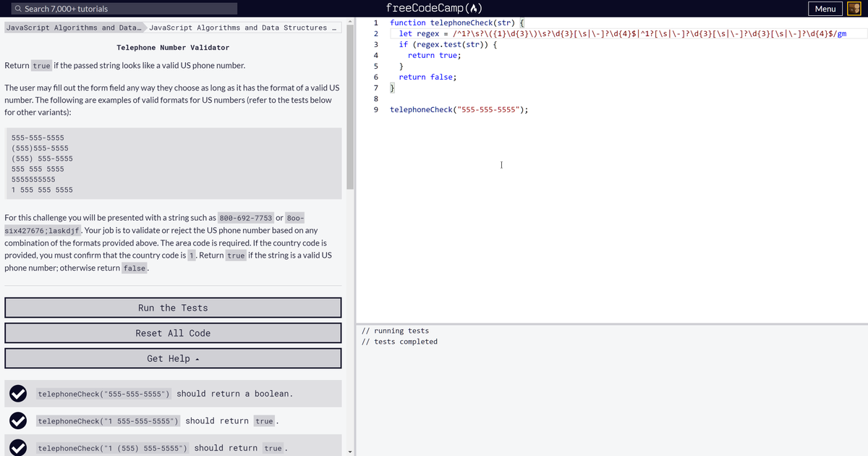The image size is (868, 456).
Task: Open second breadcrumb JavaScript Algorithms and Data Structures
Action: tap(243, 28)
